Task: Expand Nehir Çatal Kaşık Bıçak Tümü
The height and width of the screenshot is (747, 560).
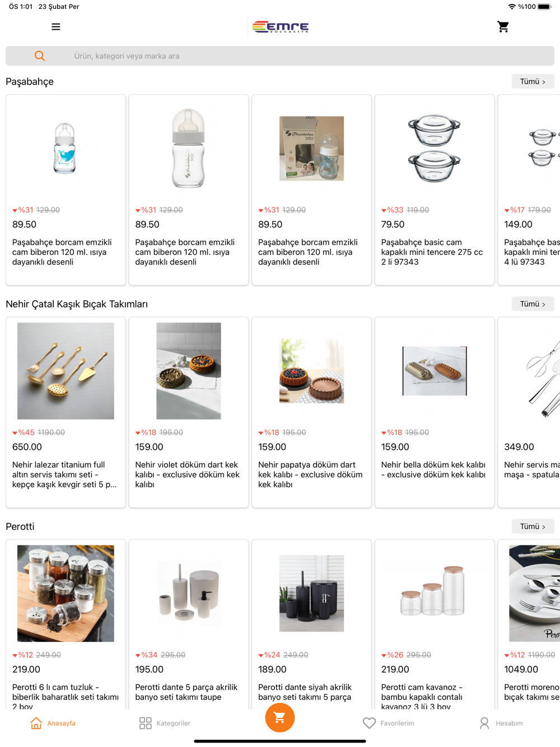Action: click(533, 304)
